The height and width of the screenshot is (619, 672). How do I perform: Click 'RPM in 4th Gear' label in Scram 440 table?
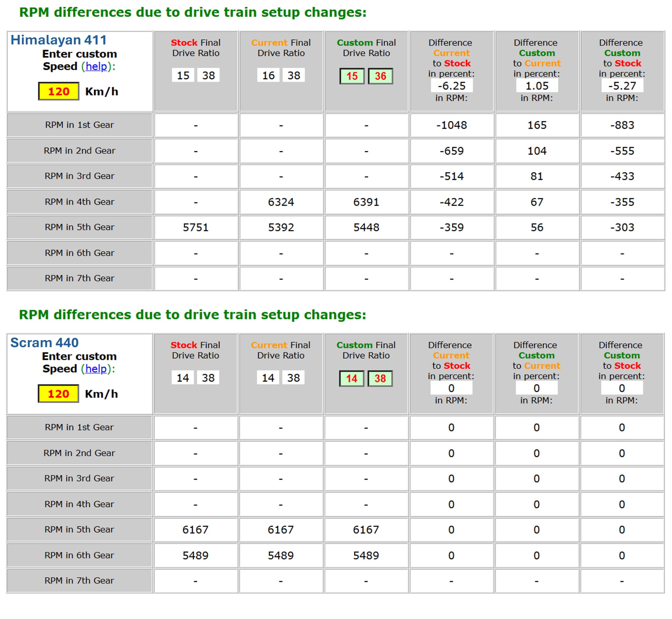point(79,504)
